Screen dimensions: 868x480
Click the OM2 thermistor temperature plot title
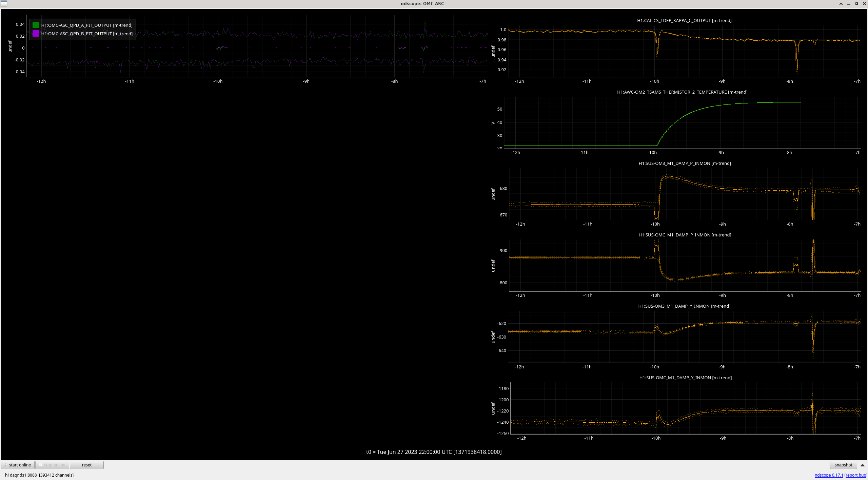[x=682, y=92]
